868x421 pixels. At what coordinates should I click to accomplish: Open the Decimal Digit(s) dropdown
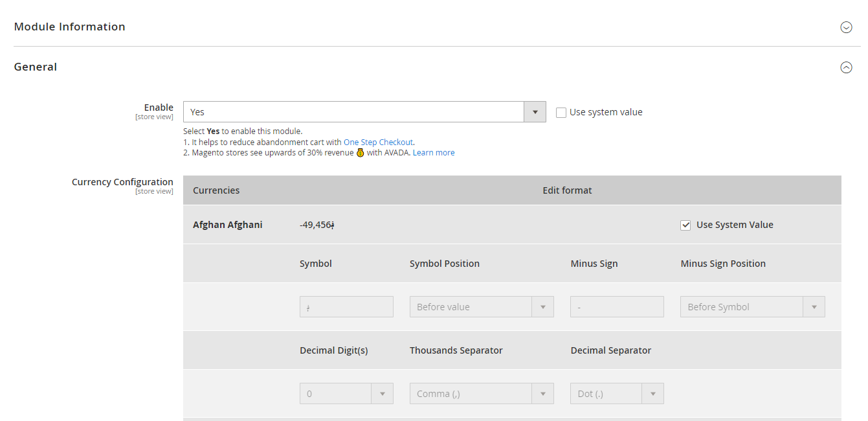(x=346, y=394)
